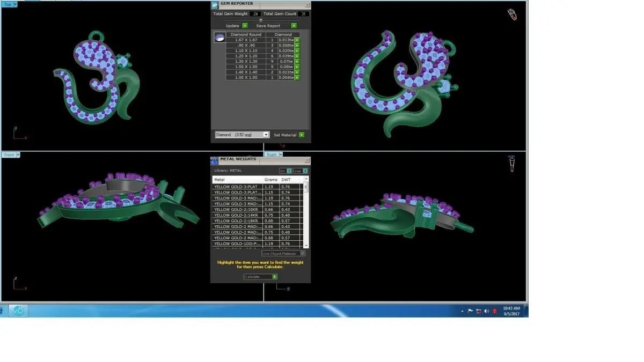Click the 0.039tw weight cell
The image size is (644, 362).
[286, 56]
